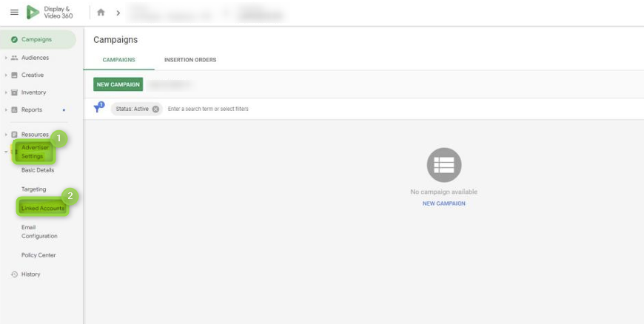
Task: Expand the Audiences section
Action: click(6, 58)
